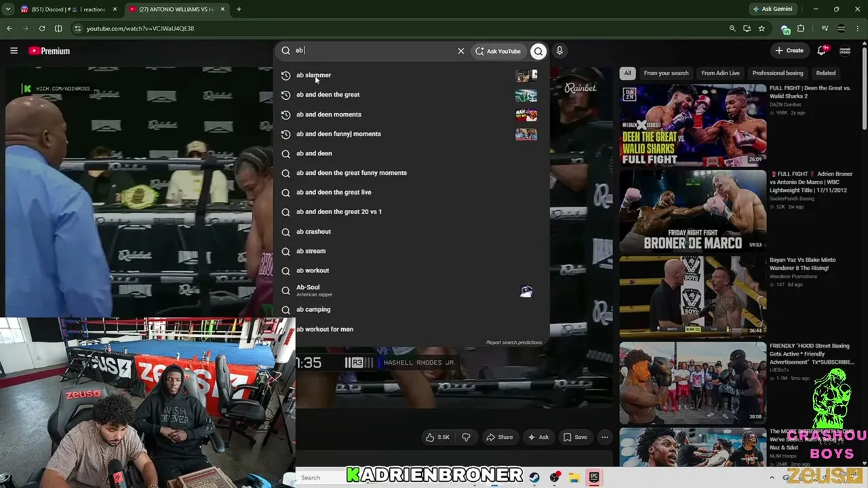The image size is (868, 488).
Task: Open the YouTube guide hamburger menu
Action: click(14, 51)
